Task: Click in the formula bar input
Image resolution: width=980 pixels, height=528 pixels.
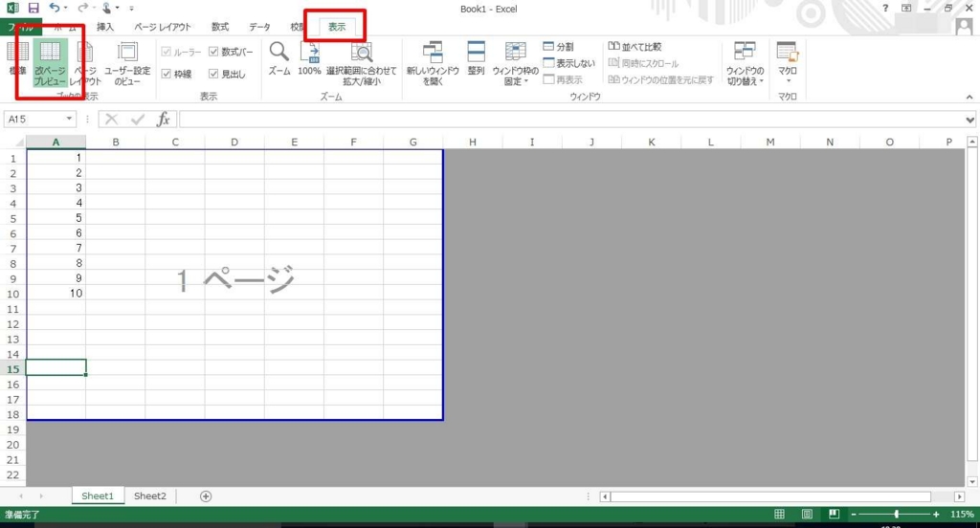Action: (570, 119)
